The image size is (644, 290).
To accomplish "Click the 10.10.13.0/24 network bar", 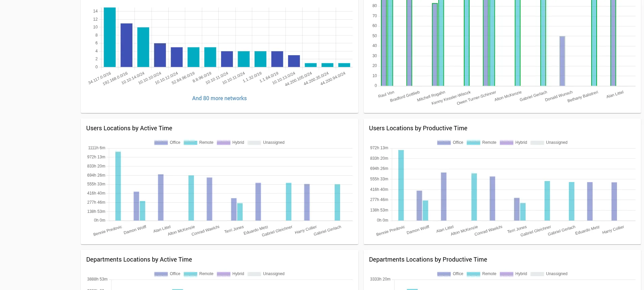I will click(x=294, y=61).
